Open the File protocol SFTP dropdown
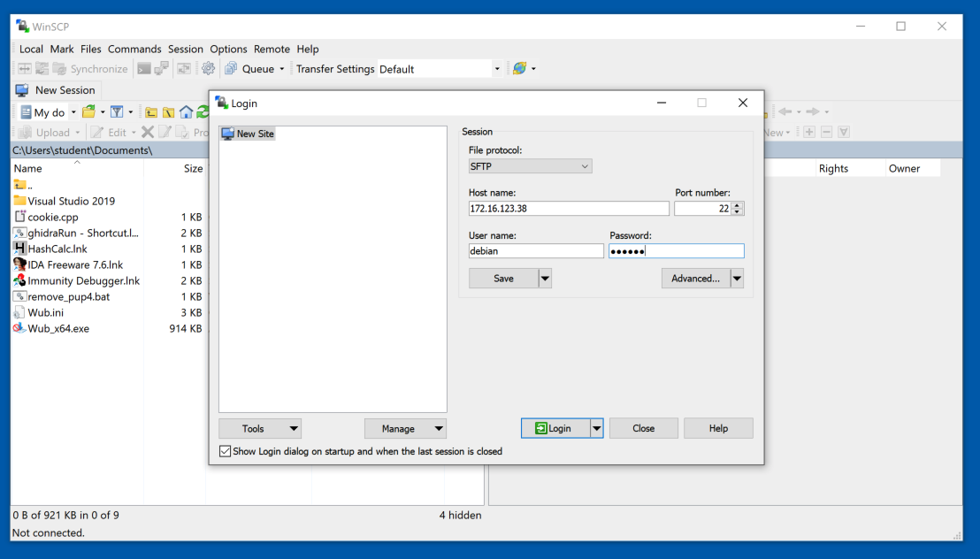 pos(530,166)
